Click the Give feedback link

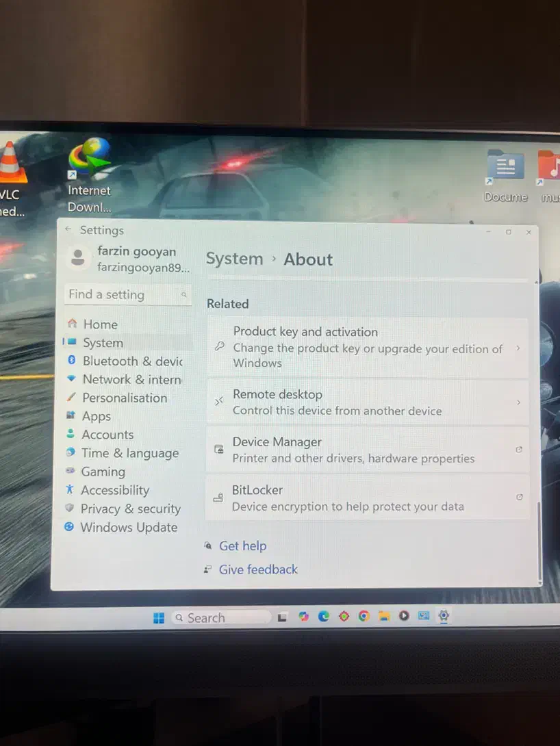[x=258, y=569]
